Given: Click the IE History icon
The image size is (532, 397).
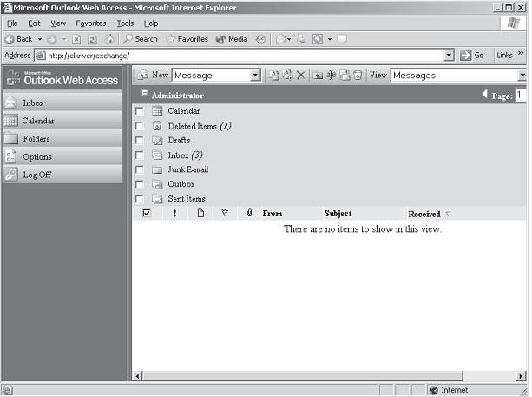Looking at the screenshot, I should pyautogui.click(x=260, y=40).
